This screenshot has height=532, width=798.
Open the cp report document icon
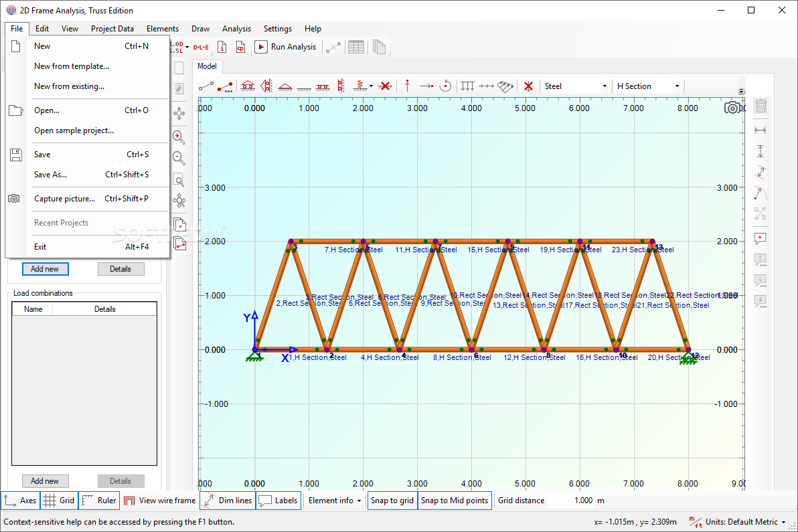pyautogui.click(x=241, y=47)
